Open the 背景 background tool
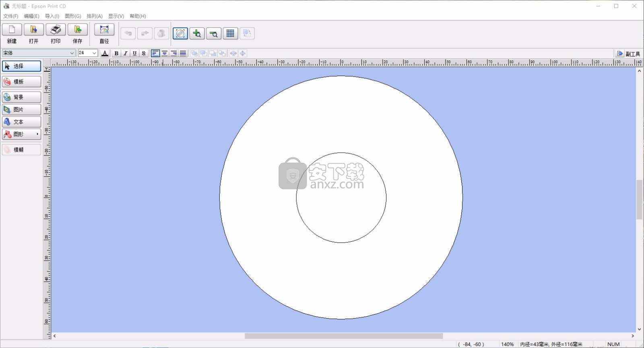644x348 pixels. (x=22, y=97)
